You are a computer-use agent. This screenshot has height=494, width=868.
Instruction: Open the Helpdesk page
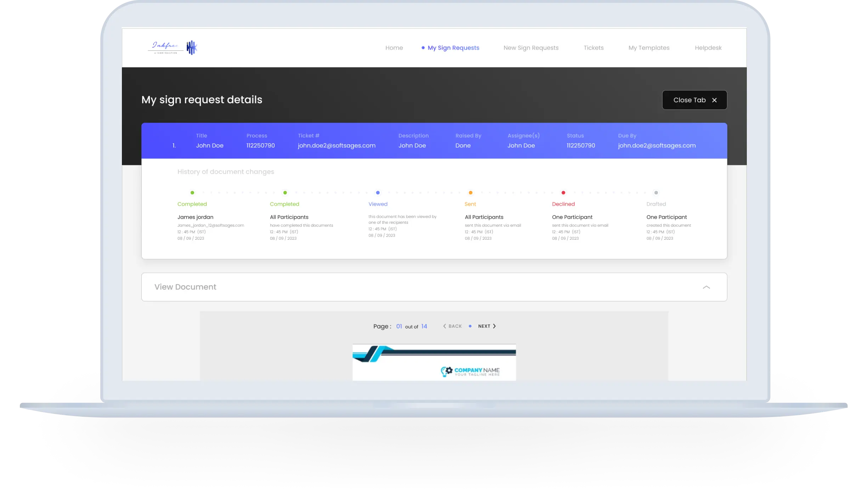point(708,48)
